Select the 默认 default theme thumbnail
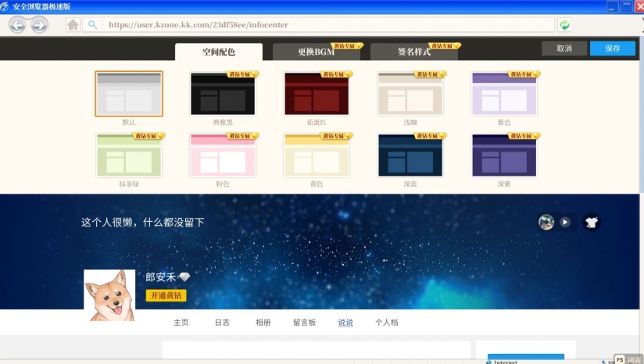The image size is (644, 364). click(x=129, y=94)
